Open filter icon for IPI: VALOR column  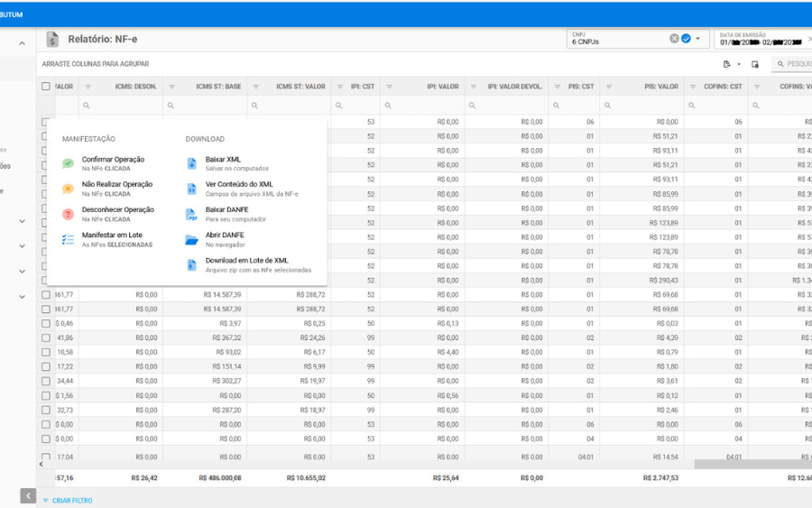coord(390,87)
